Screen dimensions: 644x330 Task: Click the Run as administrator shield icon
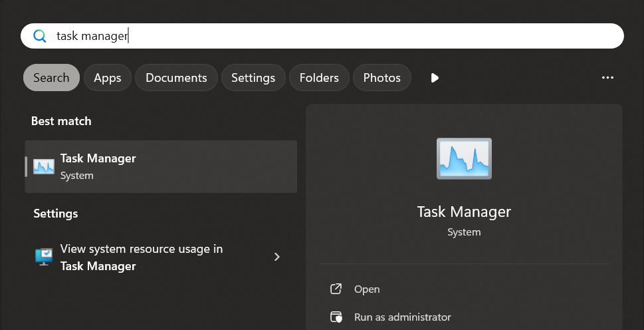click(336, 317)
